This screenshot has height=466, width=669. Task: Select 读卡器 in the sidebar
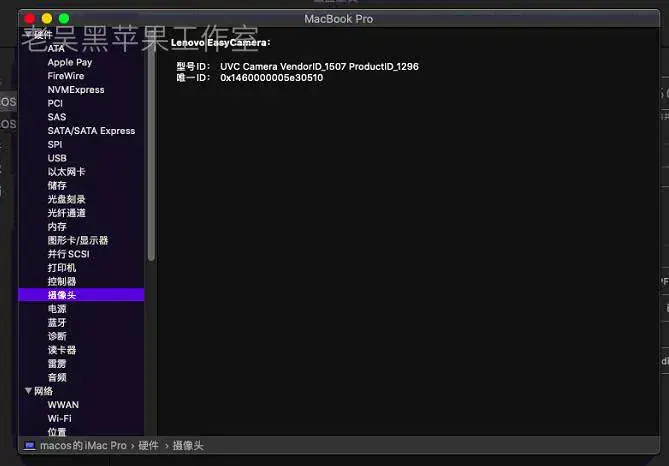tap(62, 350)
